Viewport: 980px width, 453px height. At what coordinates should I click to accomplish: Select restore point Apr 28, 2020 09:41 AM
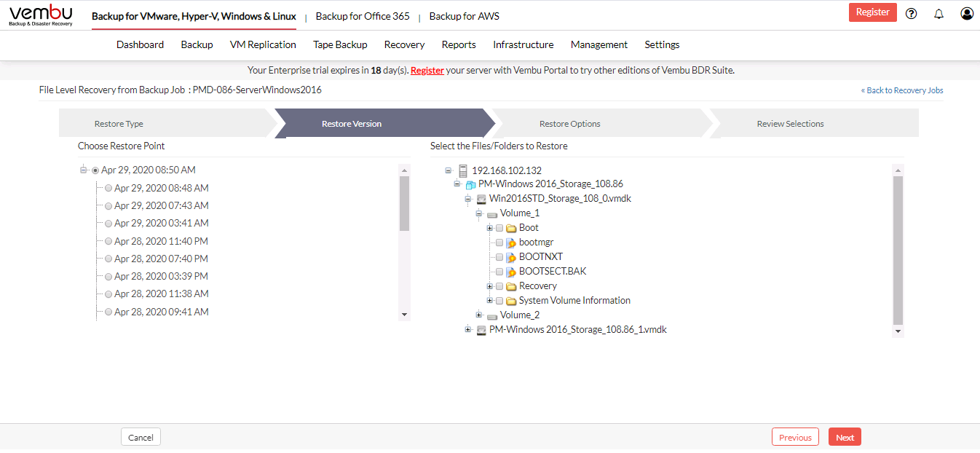click(108, 312)
